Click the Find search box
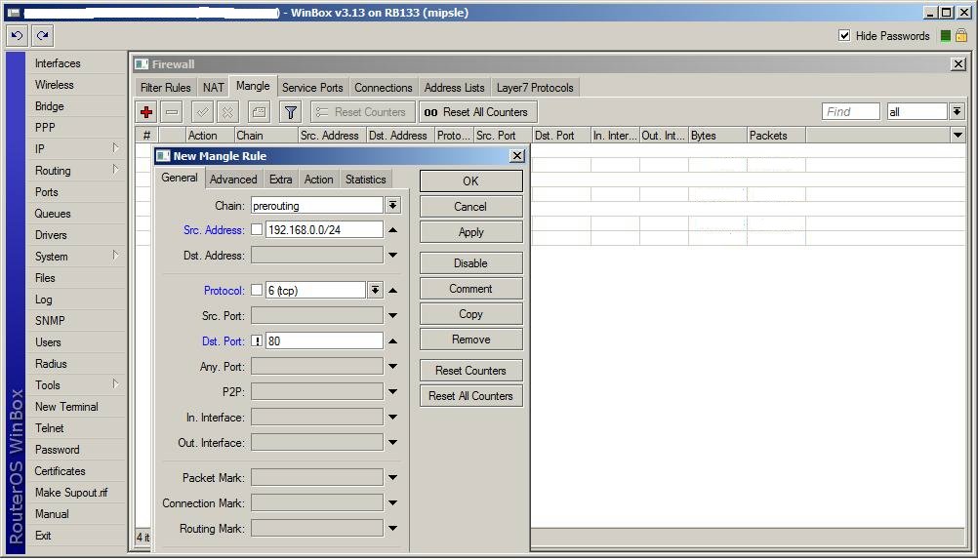The width and height of the screenshot is (978, 560). (851, 111)
